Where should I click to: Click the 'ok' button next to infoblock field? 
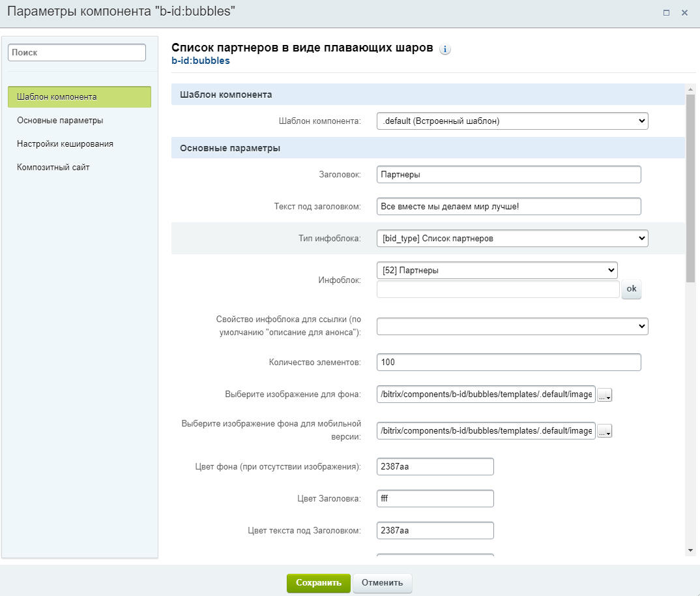631,290
